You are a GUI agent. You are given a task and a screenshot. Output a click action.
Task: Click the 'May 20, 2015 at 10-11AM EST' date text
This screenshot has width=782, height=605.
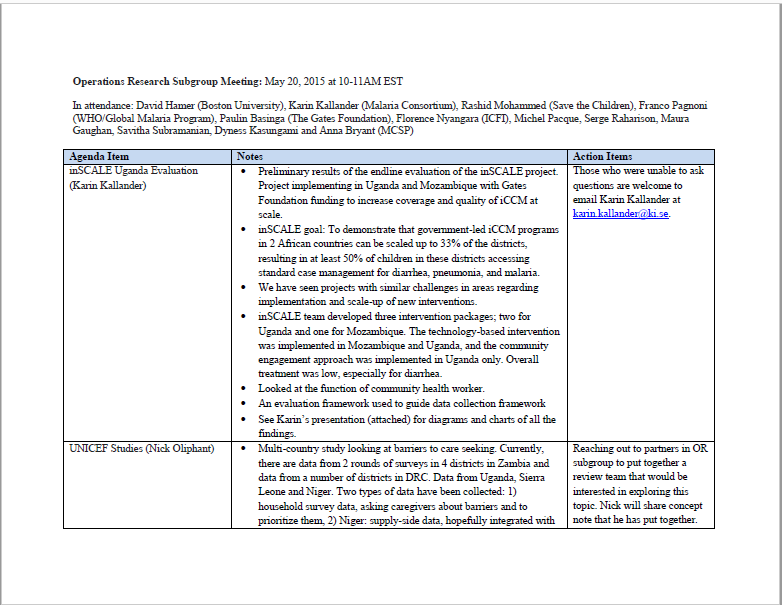(334, 81)
